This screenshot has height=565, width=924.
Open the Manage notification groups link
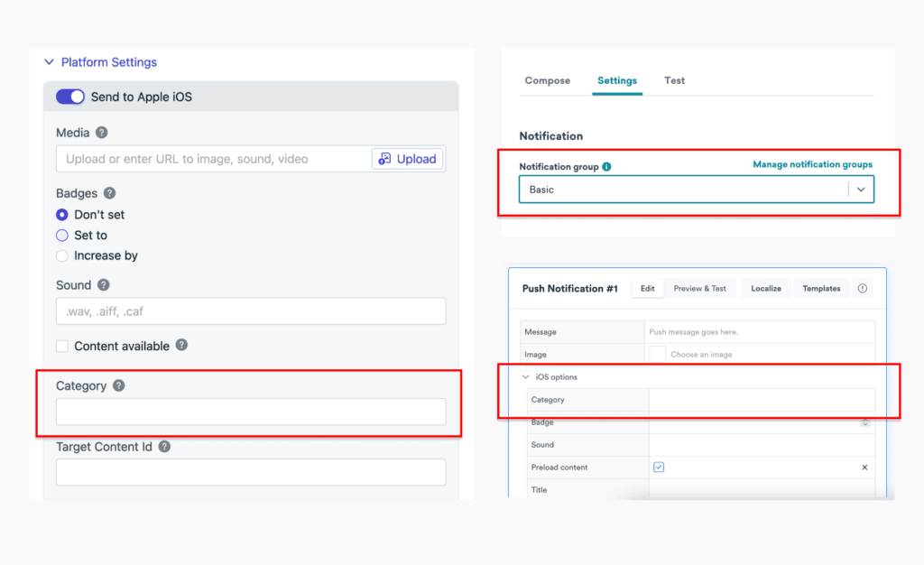tap(812, 164)
